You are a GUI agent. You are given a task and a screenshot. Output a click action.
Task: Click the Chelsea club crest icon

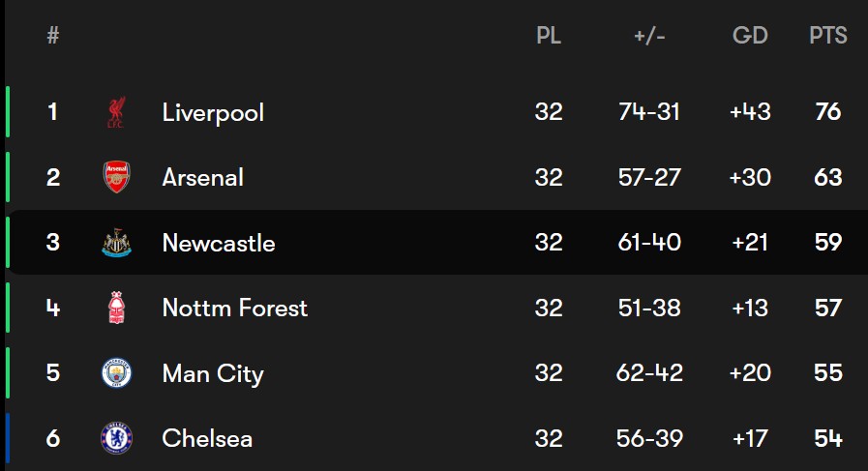(x=116, y=439)
